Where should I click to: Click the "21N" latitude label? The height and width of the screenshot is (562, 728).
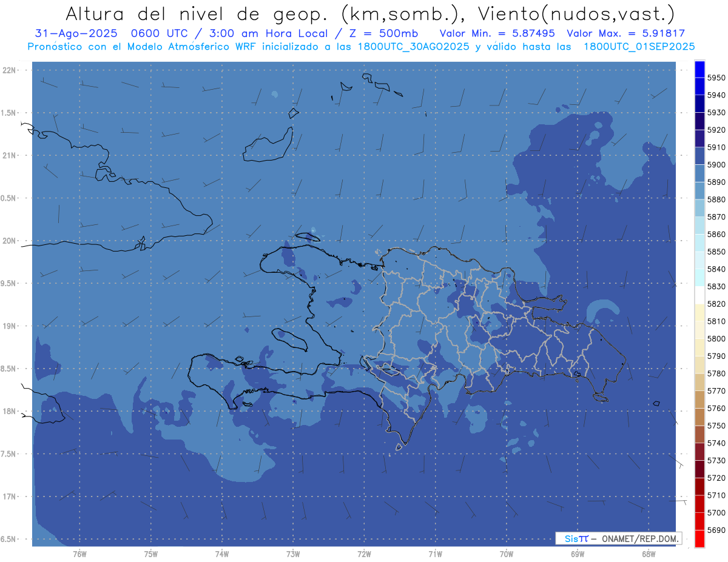tap(9, 155)
